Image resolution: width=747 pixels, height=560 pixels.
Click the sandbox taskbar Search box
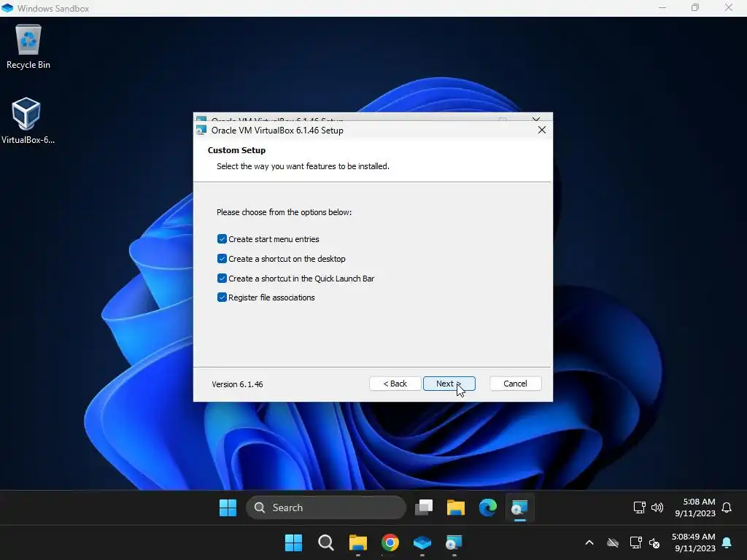coord(326,507)
